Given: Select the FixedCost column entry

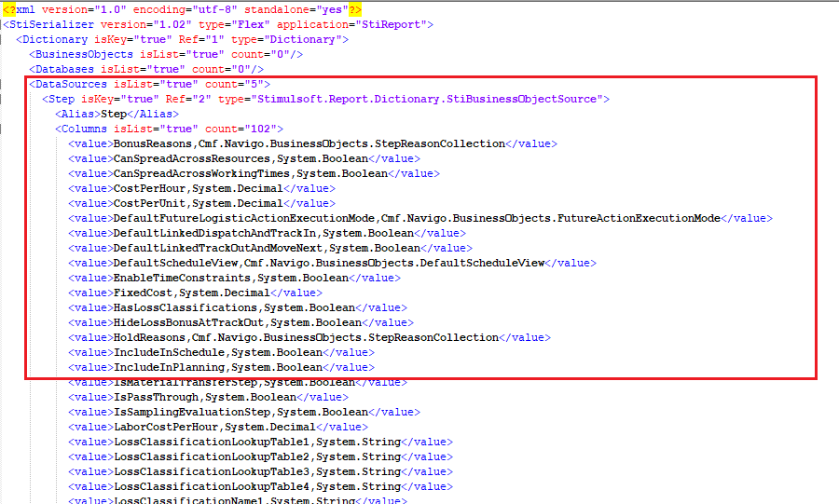Looking at the screenshot, I should (x=196, y=294).
